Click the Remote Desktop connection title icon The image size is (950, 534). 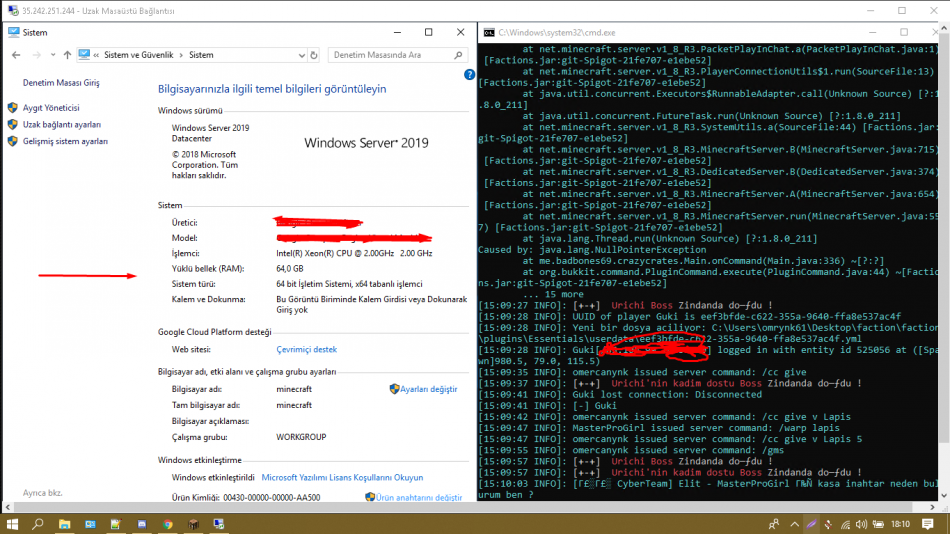[x=13, y=11]
